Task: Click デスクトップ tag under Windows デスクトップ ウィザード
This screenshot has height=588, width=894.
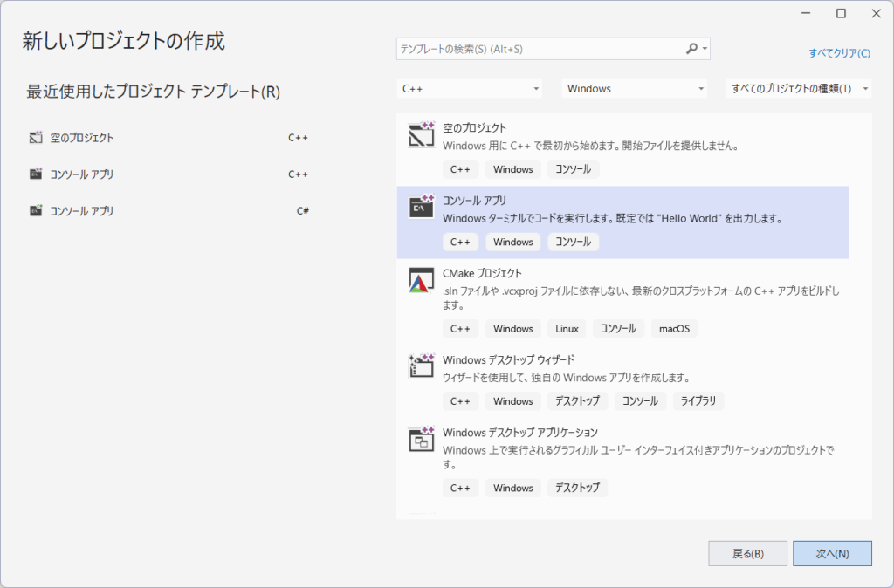Action: (x=578, y=400)
